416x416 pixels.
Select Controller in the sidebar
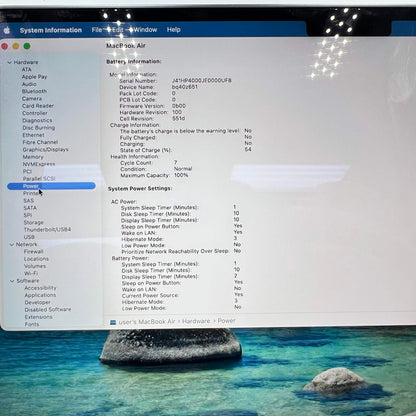pos(35,113)
